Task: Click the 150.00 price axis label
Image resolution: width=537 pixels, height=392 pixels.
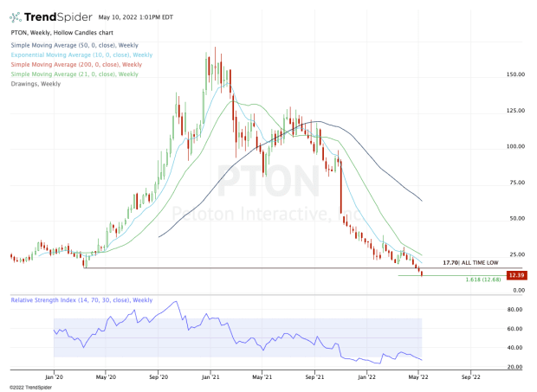Action: tap(515, 74)
